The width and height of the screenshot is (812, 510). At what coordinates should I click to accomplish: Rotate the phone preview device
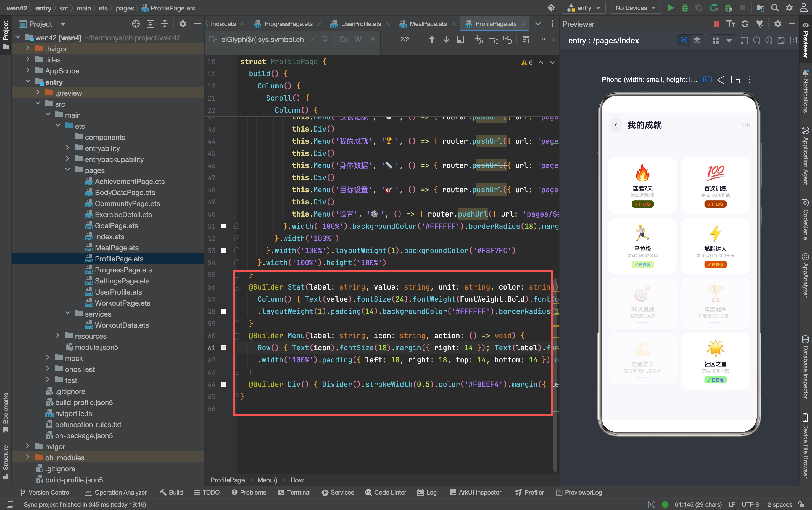pyautogui.click(x=735, y=80)
